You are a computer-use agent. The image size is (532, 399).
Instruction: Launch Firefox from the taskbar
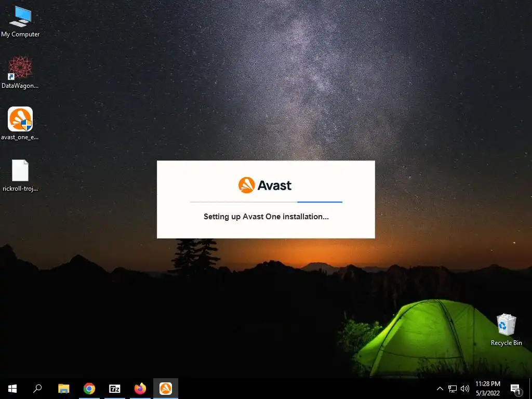coord(140,389)
